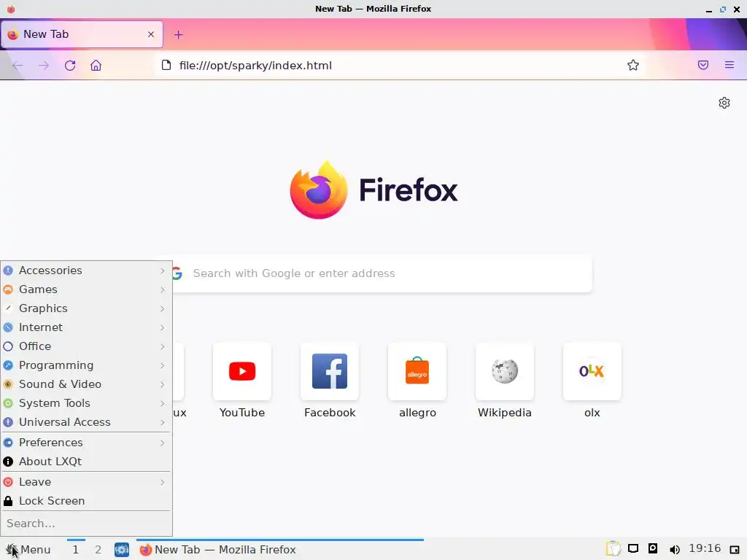Switch to desktop 2
The height and width of the screenshot is (560, 747).
[98, 550]
